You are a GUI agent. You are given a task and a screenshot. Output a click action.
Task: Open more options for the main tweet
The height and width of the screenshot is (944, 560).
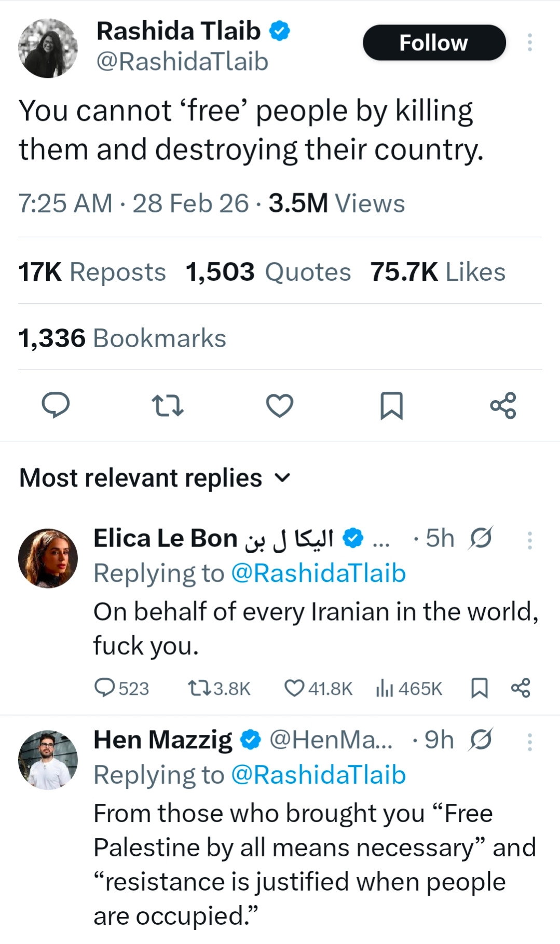(529, 43)
